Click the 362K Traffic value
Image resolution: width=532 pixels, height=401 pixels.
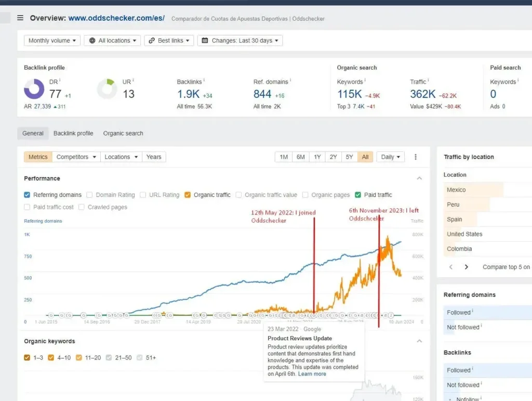pos(423,94)
